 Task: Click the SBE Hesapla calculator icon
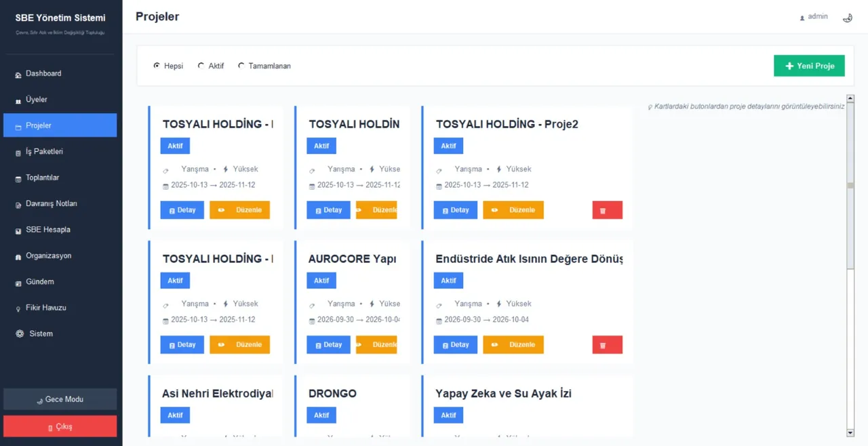pyautogui.click(x=18, y=230)
